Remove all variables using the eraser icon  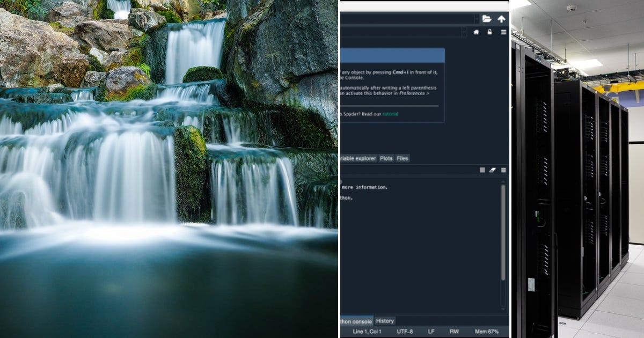click(493, 170)
